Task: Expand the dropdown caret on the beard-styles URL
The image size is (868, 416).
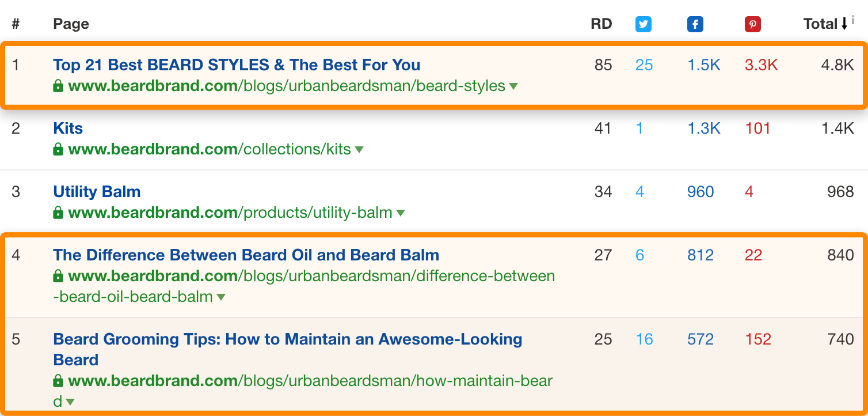Action: (x=513, y=86)
